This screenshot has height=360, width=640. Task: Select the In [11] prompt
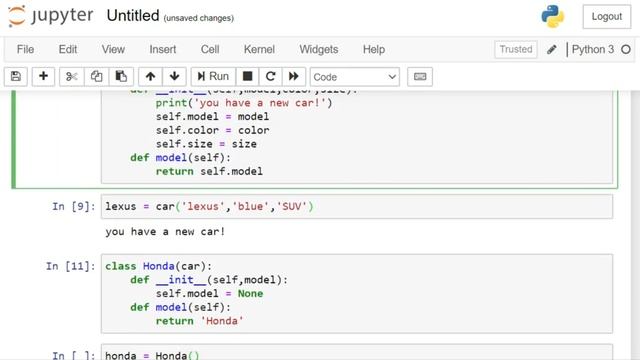[x=70, y=267]
